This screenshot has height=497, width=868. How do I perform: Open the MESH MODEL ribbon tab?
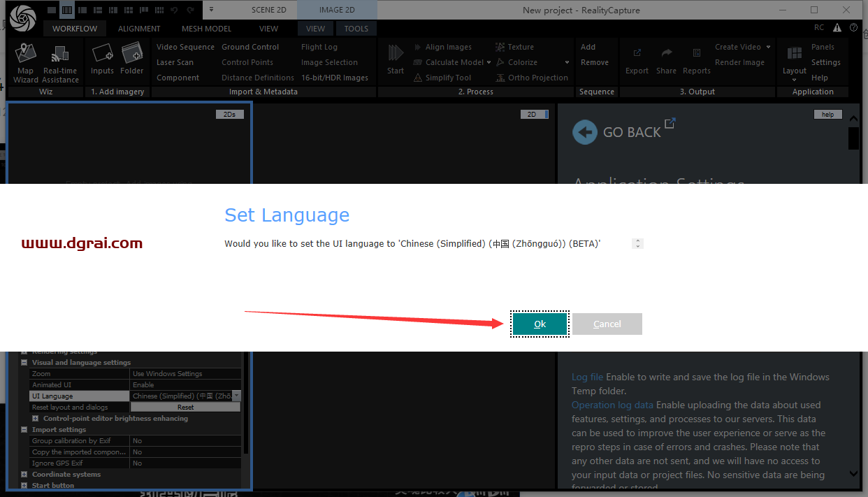pyautogui.click(x=206, y=29)
